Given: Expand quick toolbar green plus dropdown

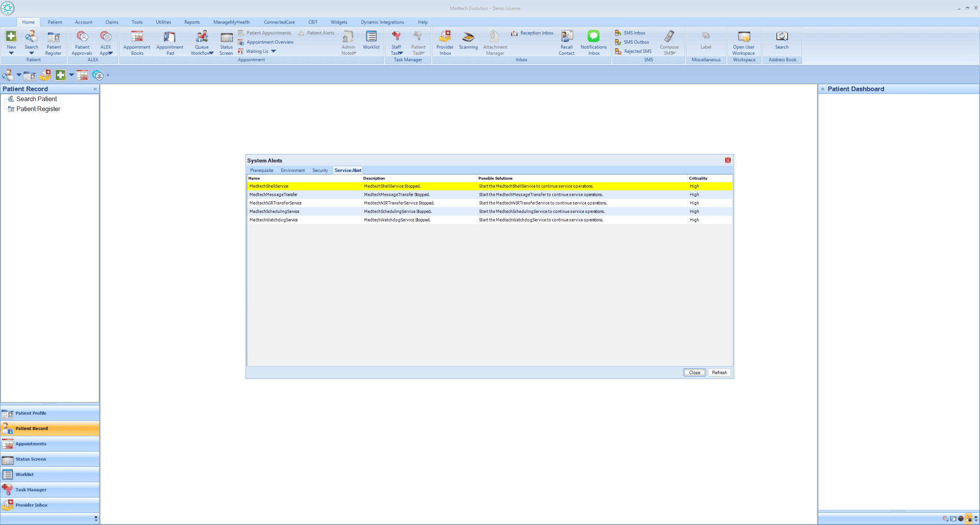Looking at the screenshot, I should [71, 75].
